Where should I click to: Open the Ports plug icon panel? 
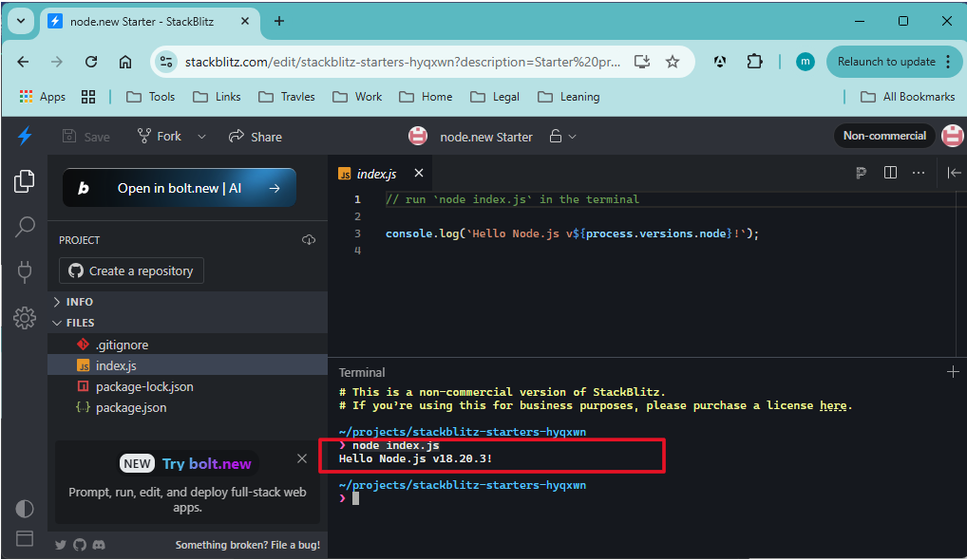pos(25,272)
